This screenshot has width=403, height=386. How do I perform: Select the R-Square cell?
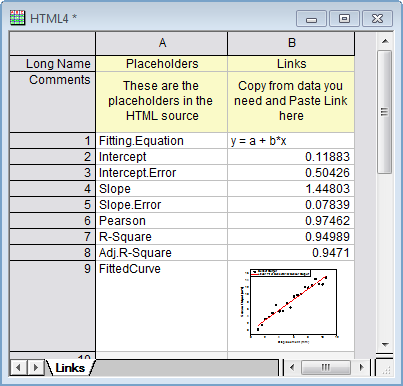click(162, 237)
